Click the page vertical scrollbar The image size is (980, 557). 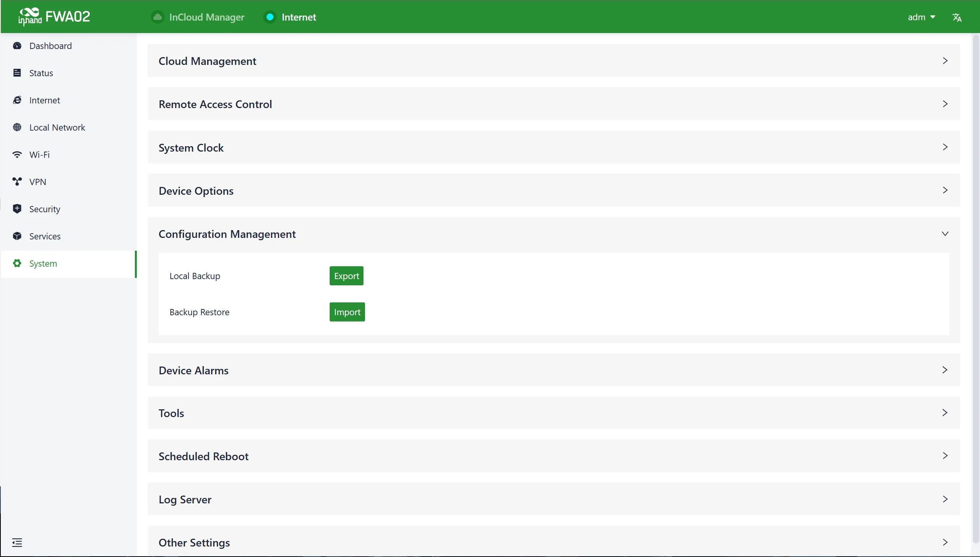pyautogui.click(x=976, y=290)
